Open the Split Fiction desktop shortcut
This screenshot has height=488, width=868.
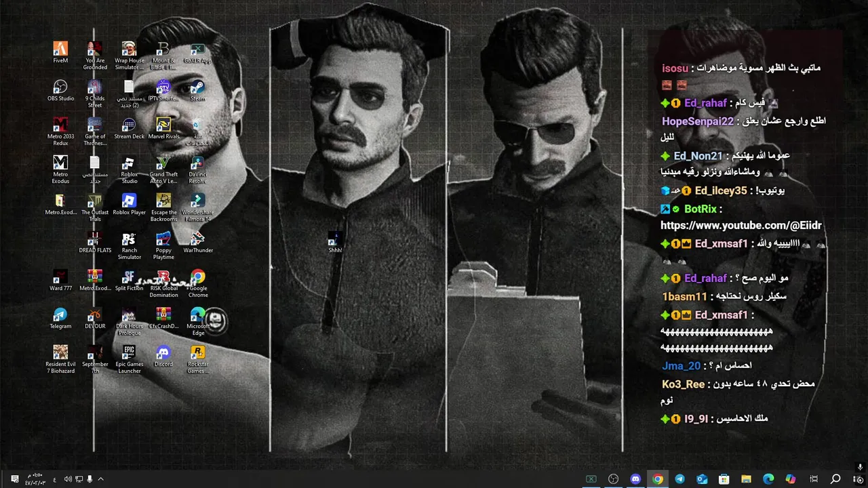(129, 281)
